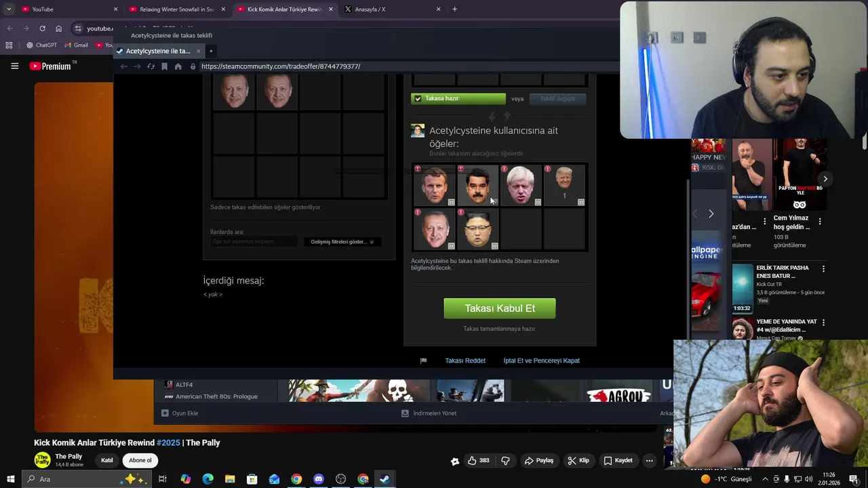Open options menu for YEME DE YANINDA YAT video

point(823,323)
